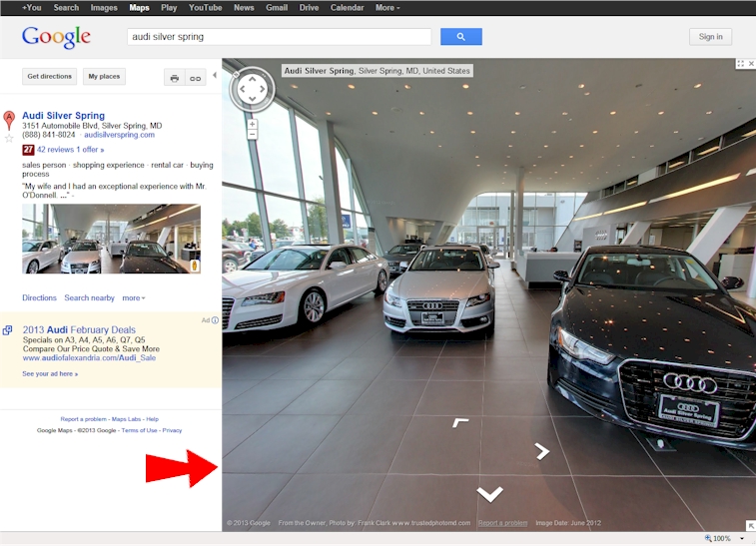Open the Terms of Use link
The image size is (756, 547).
tap(140, 430)
